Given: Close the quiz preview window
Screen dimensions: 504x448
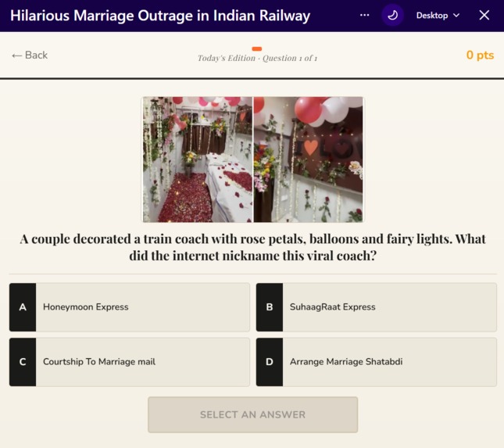Looking at the screenshot, I should [x=484, y=15].
